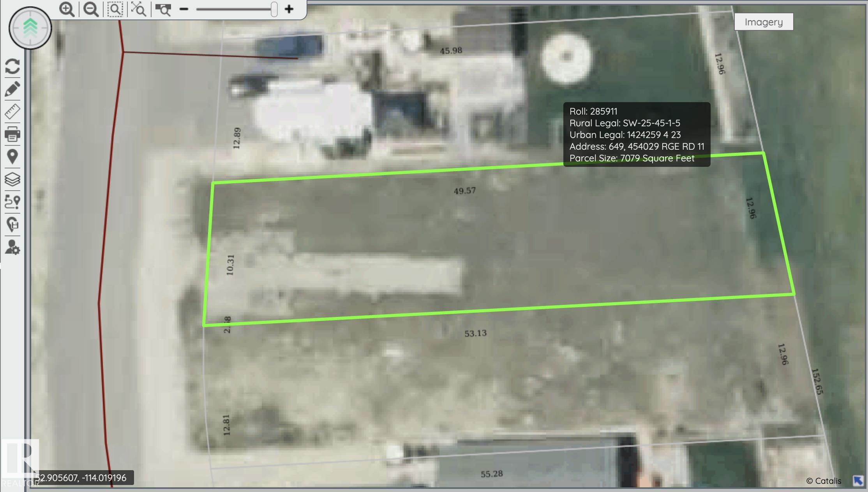Open the map layers panel
Screen dimensions: 868x492
point(13,179)
